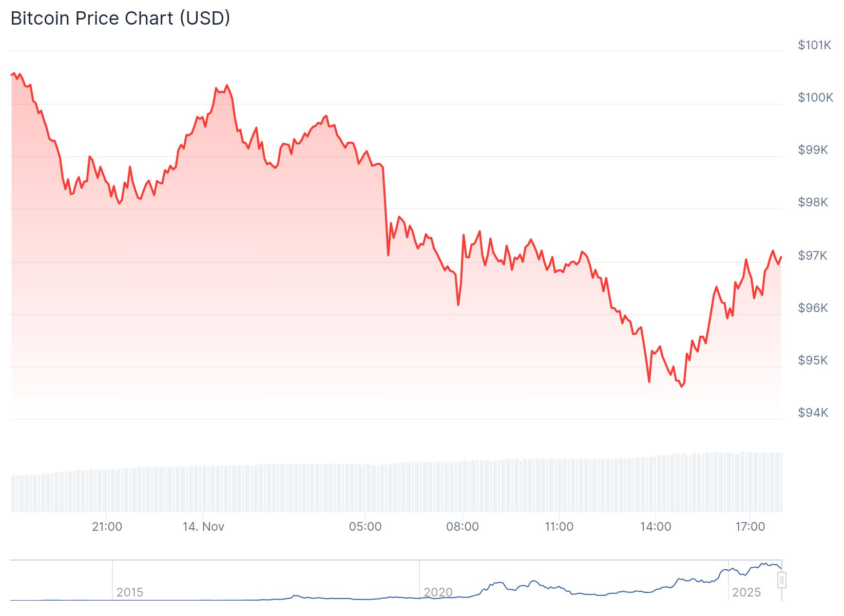Click the $94K price axis label
This screenshot has width=844, height=616.
pyautogui.click(x=813, y=413)
